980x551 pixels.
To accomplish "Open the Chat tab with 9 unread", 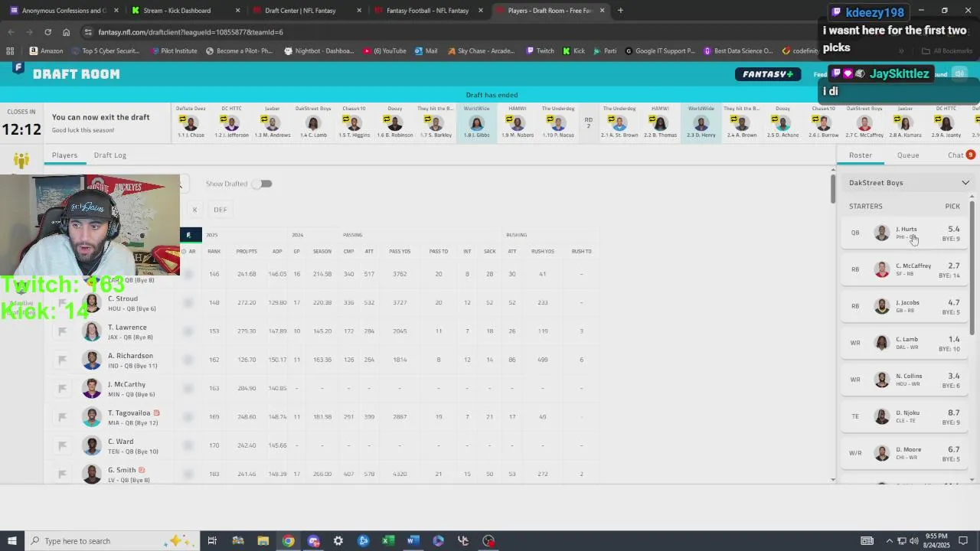I will (960, 155).
